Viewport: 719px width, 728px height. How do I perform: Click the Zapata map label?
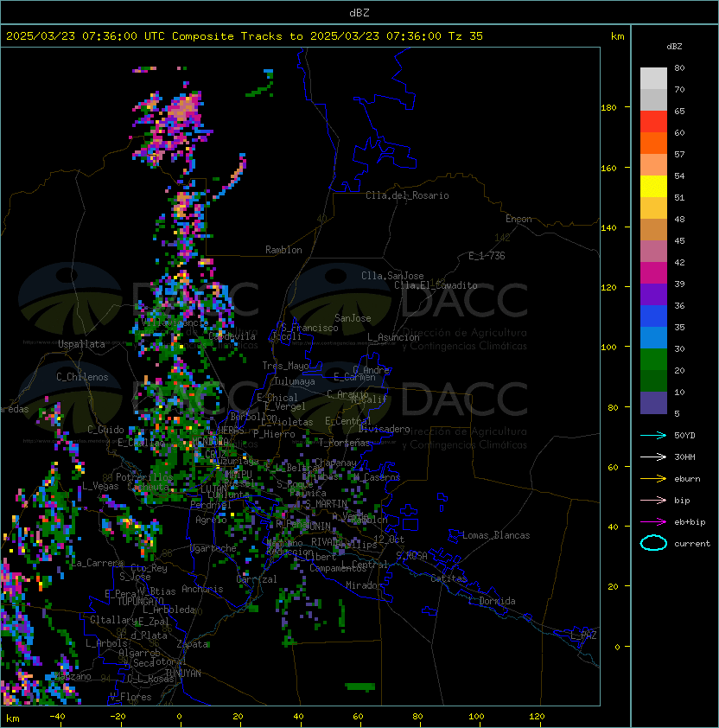point(193,644)
